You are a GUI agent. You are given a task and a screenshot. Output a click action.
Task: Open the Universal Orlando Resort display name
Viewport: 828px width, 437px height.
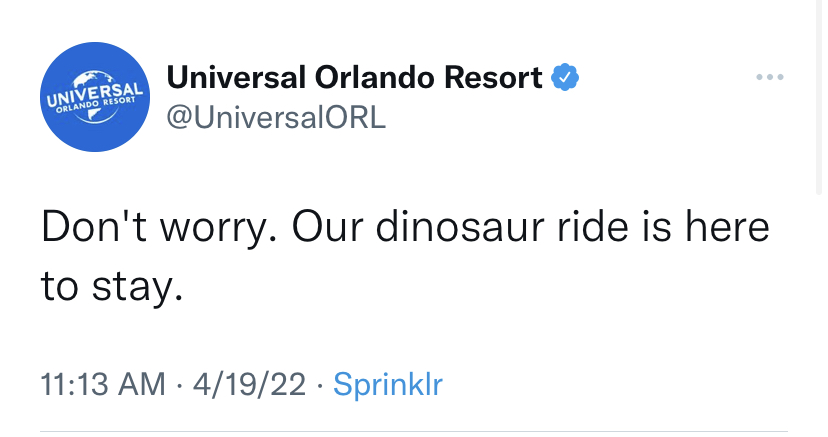355,77
